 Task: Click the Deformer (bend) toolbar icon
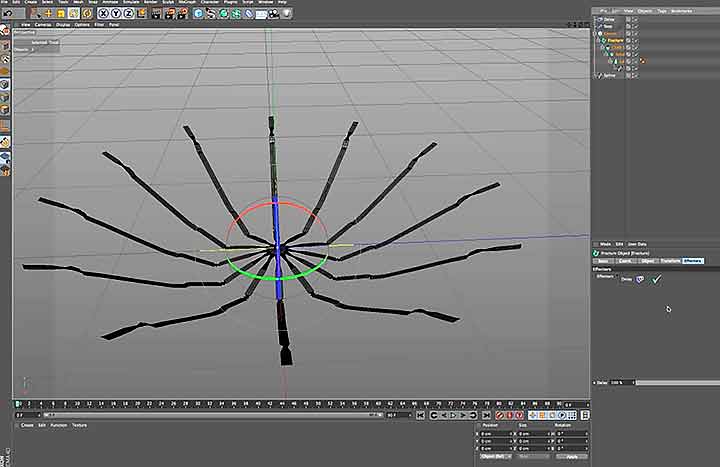coord(248,13)
